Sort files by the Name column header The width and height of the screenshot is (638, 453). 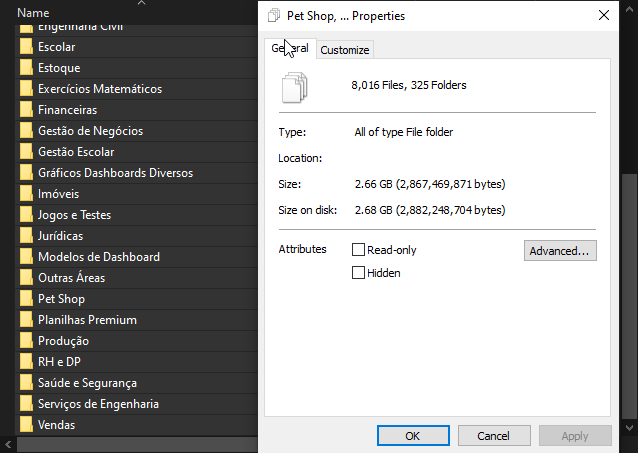(33, 13)
